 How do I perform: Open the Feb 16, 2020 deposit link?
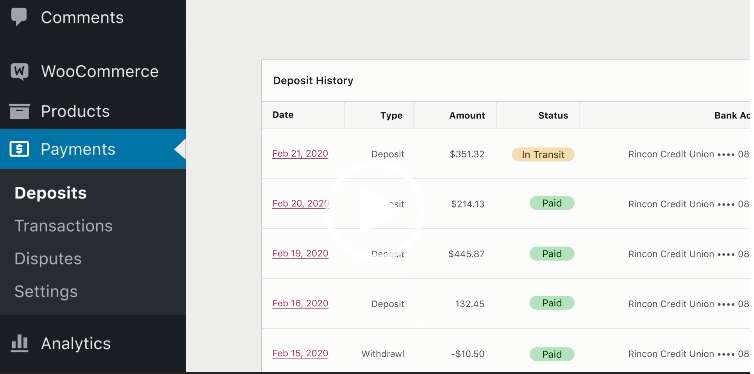point(300,304)
